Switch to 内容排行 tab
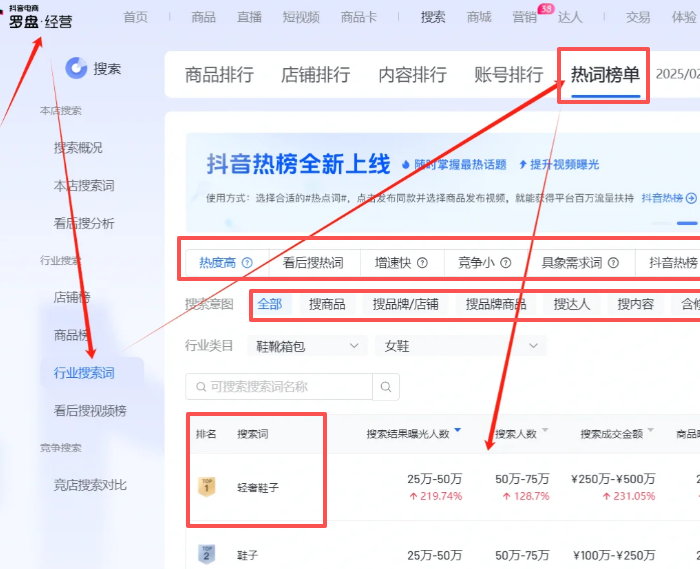This screenshot has height=569, width=700. (412, 75)
